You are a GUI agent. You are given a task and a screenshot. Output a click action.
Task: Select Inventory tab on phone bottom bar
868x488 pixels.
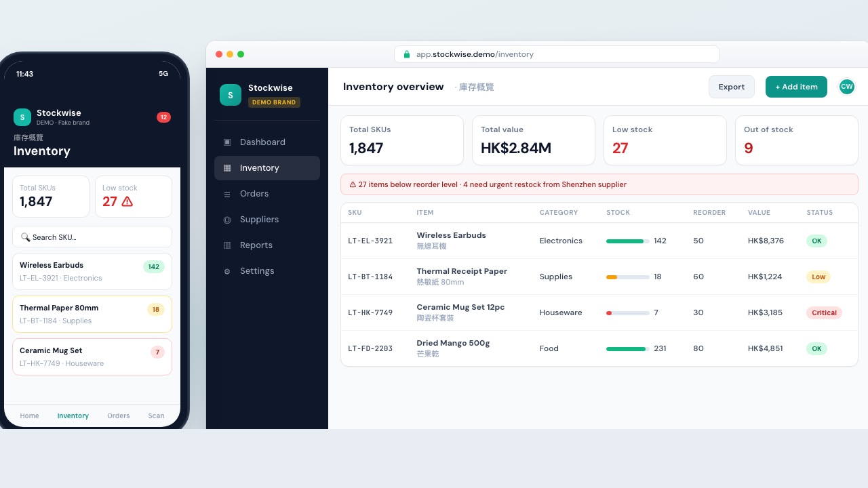73,415
